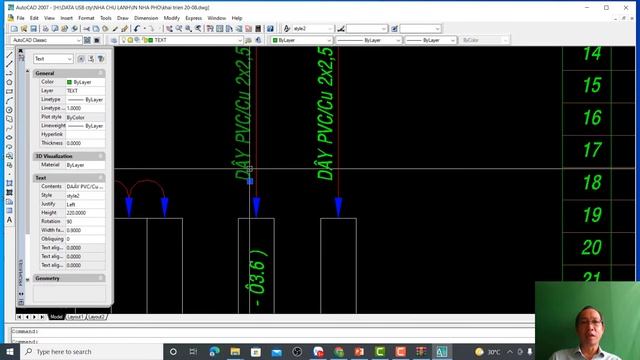Select the Hatch tool
The height and width of the screenshot is (360, 640).
(x=9, y=183)
